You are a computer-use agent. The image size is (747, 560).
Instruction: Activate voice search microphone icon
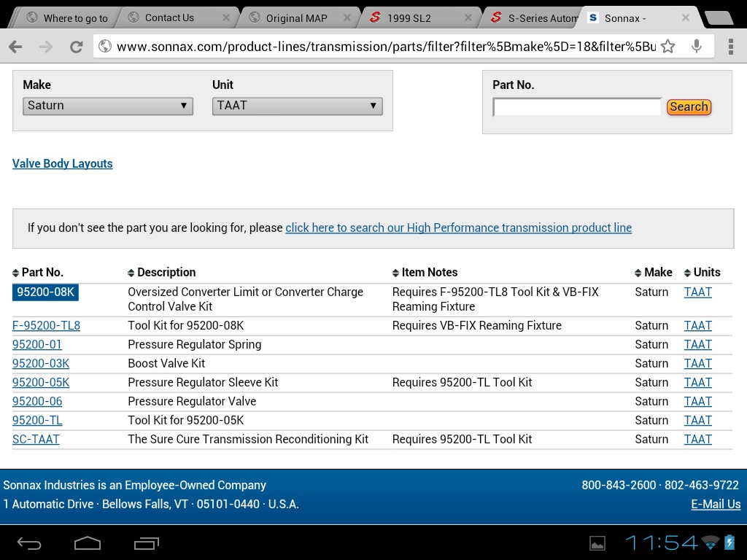697,46
